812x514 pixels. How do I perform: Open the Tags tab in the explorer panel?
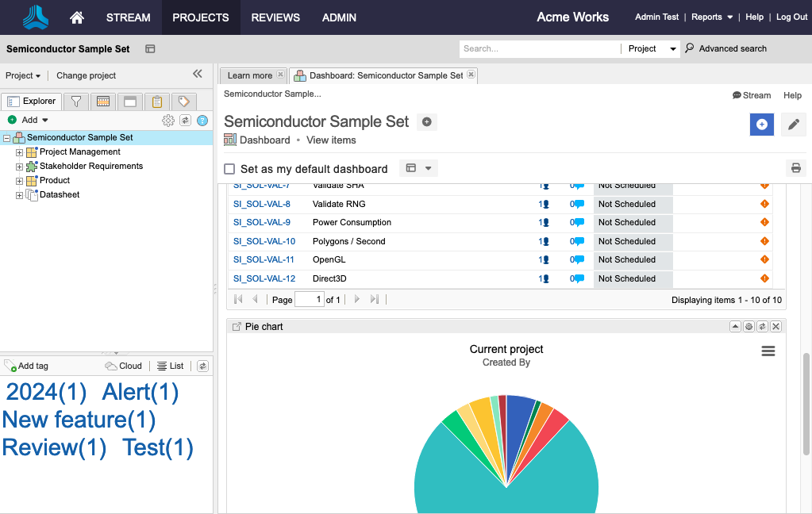pyautogui.click(x=183, y=102)
